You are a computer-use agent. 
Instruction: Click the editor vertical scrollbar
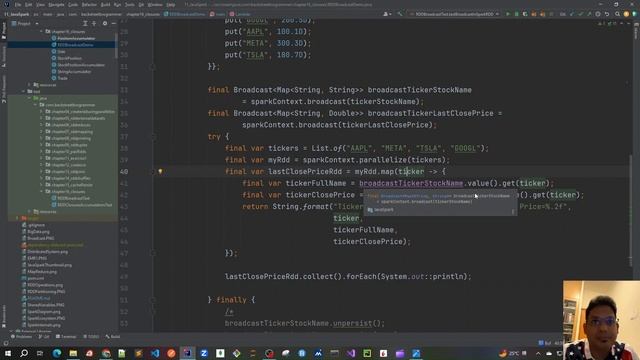pos(631,210)
